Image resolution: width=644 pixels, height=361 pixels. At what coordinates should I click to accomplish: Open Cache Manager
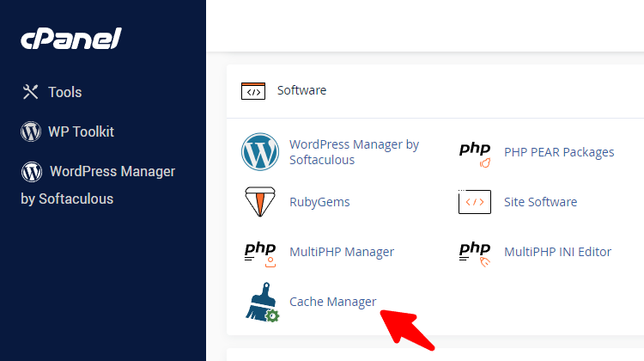[332, 302]
